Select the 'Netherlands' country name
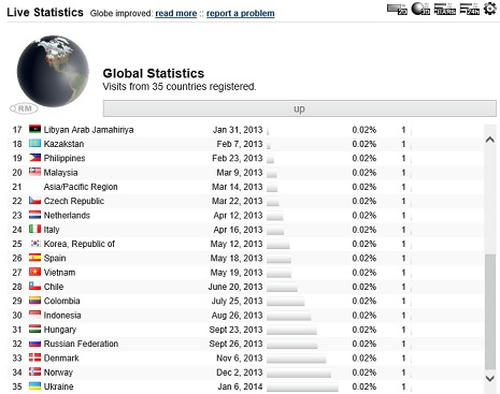500x394 pixels. click(67, 215)
